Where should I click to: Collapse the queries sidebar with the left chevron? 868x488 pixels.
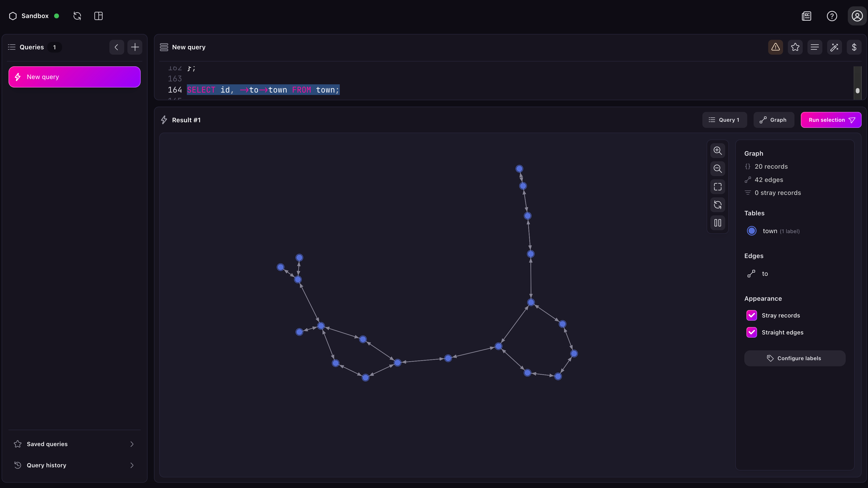coord(116,47)
